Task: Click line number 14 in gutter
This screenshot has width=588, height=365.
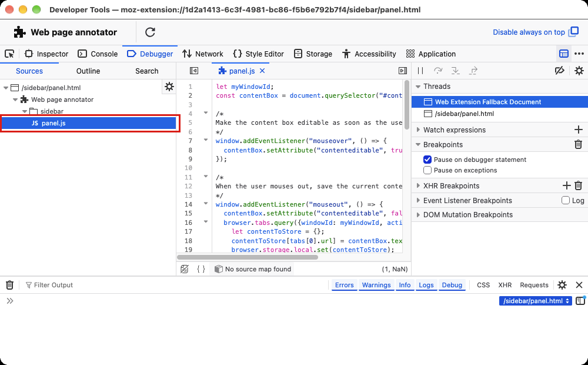Action: pyautogui.click(x=189, y=204)
